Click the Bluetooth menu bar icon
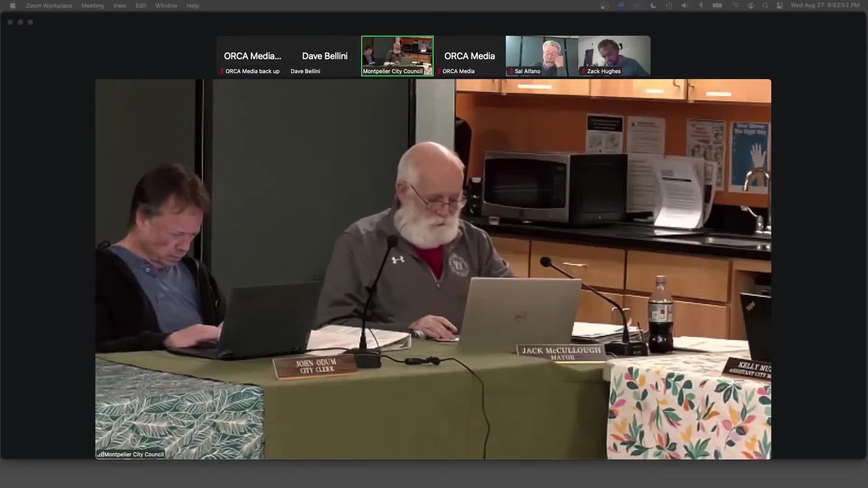868x488 pixels. tap(701, 5)
